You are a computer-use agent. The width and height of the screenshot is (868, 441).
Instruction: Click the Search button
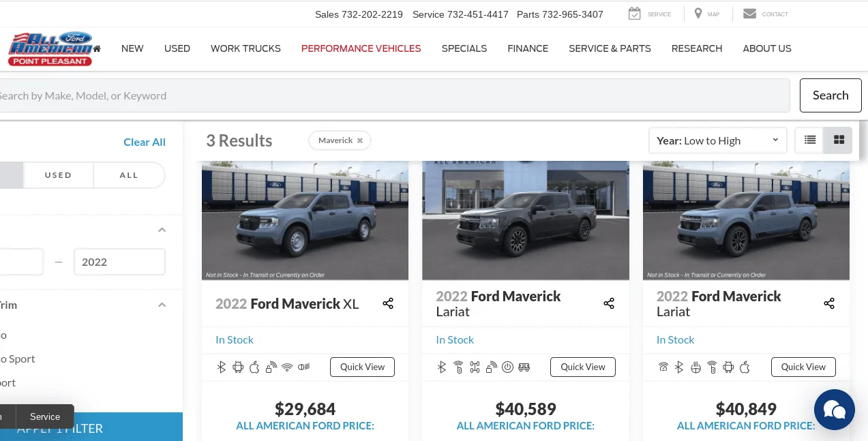point(830,95)
